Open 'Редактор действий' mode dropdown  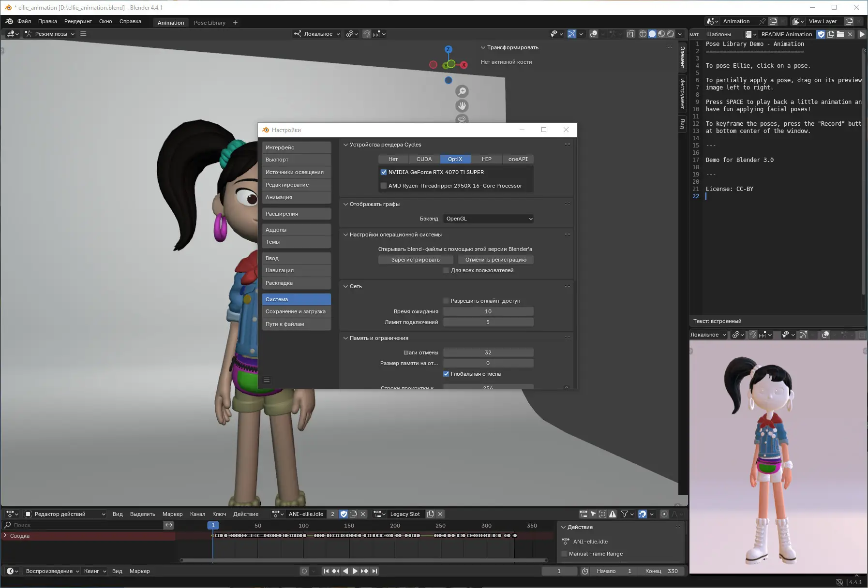(x=65, y=514)
